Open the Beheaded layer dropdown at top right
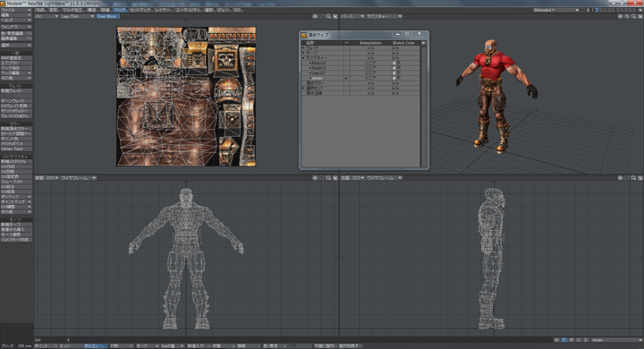The image size is (644, 349). coord(556,10)
